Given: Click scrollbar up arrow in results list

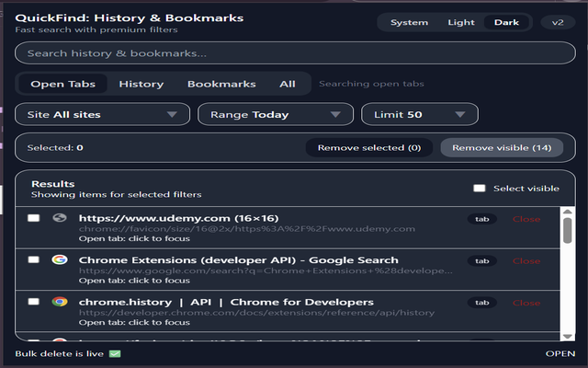Looking at the screenshot, I should [x=568, y=212].
